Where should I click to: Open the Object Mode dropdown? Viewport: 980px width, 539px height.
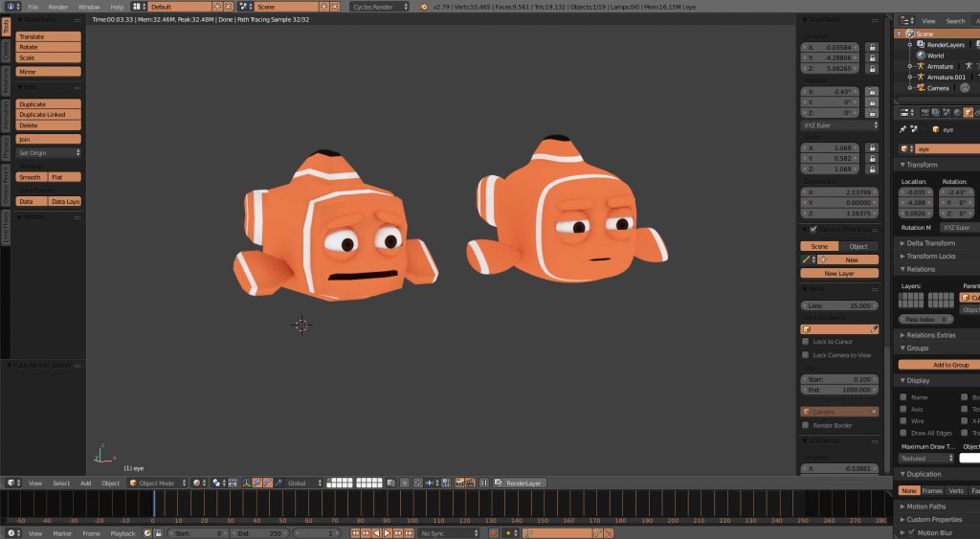click(157, 483)
